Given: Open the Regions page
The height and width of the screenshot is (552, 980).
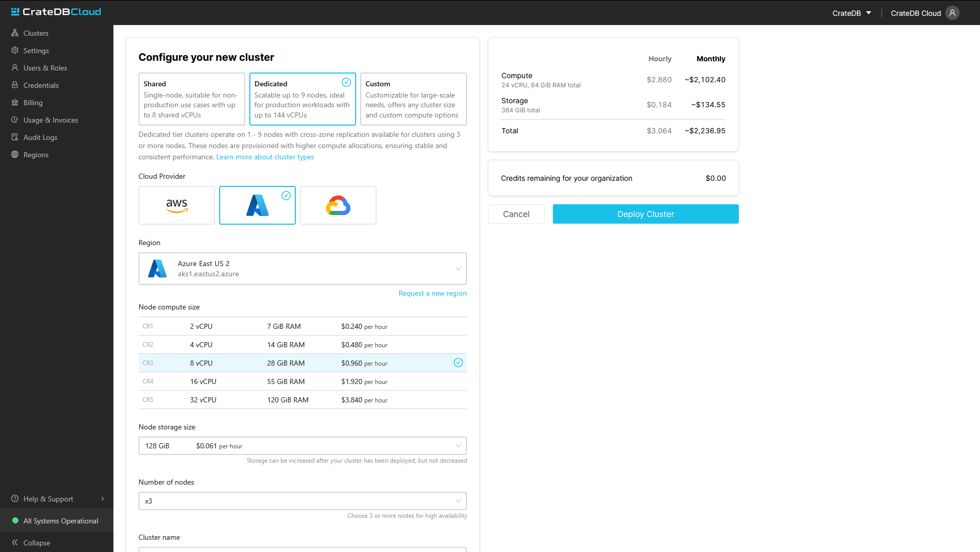Looking at the screenshot, I should pos(36,154).
